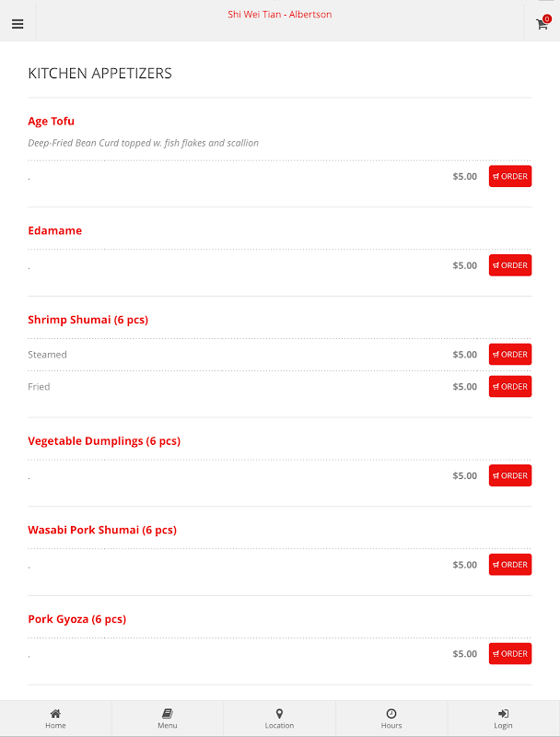Image resolution: width=560 pixels, height=737 pixels.
Task: Order the Edamame appetizer
Action: tap(509, 265)
